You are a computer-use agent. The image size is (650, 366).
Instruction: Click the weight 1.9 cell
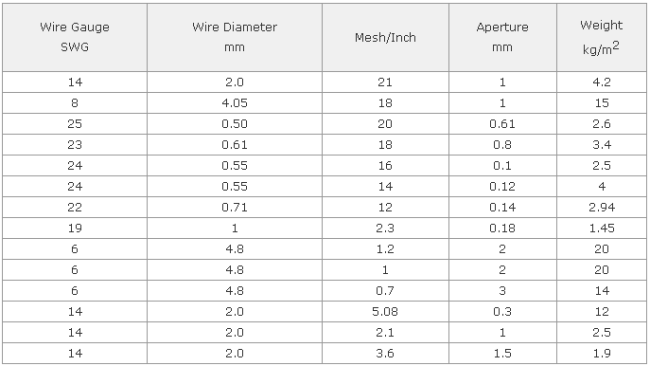[601, 353]
